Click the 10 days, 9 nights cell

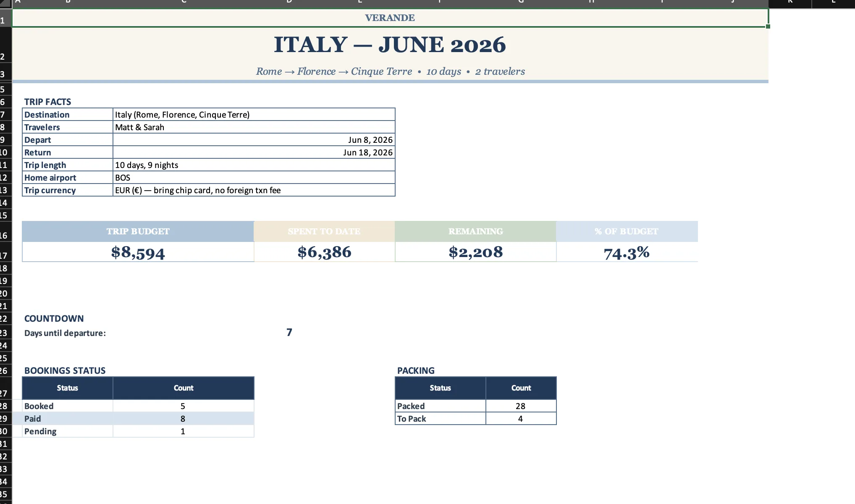click(254, 165)
